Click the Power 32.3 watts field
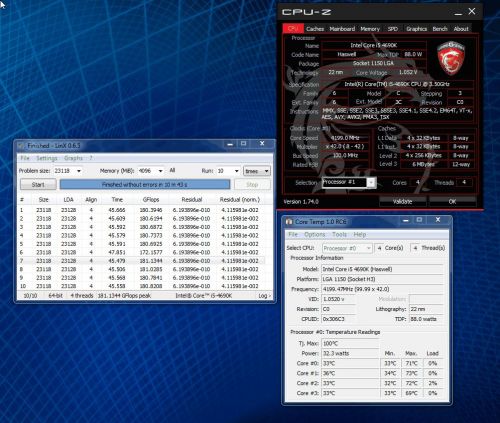 pyautogui.click(x=350, y=353)
